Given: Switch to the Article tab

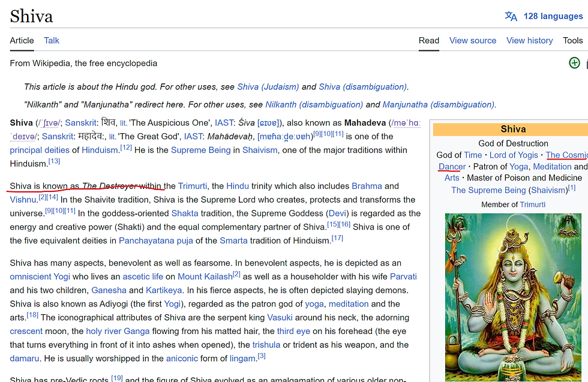Looking at the screenshot, I should pyautogui.click(x=22, y=41).
